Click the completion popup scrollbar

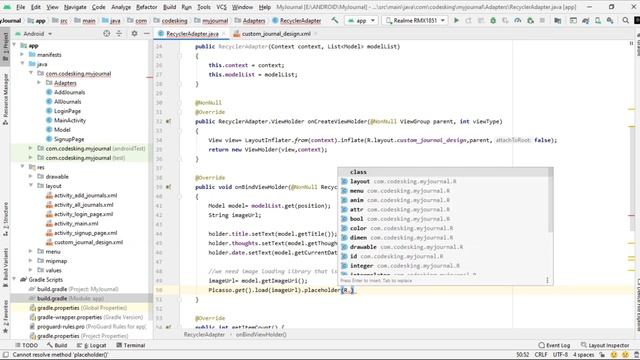click(x=551, y=200)
